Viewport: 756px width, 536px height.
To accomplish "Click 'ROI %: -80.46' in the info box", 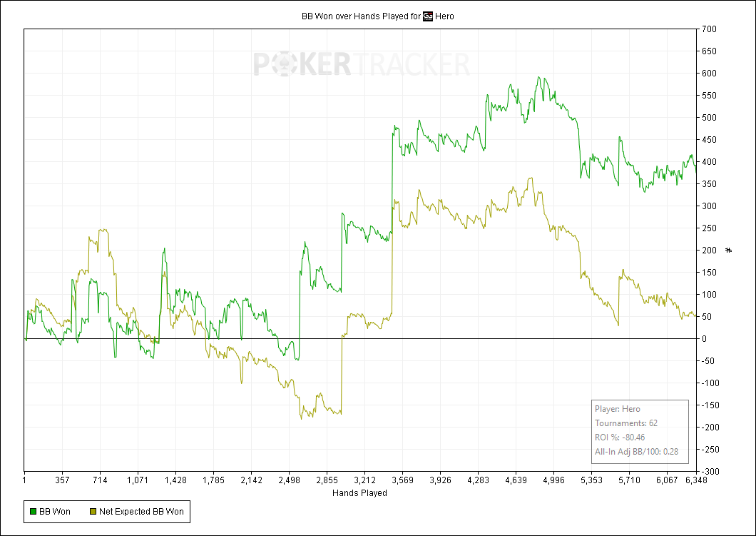I will [620, 438].
